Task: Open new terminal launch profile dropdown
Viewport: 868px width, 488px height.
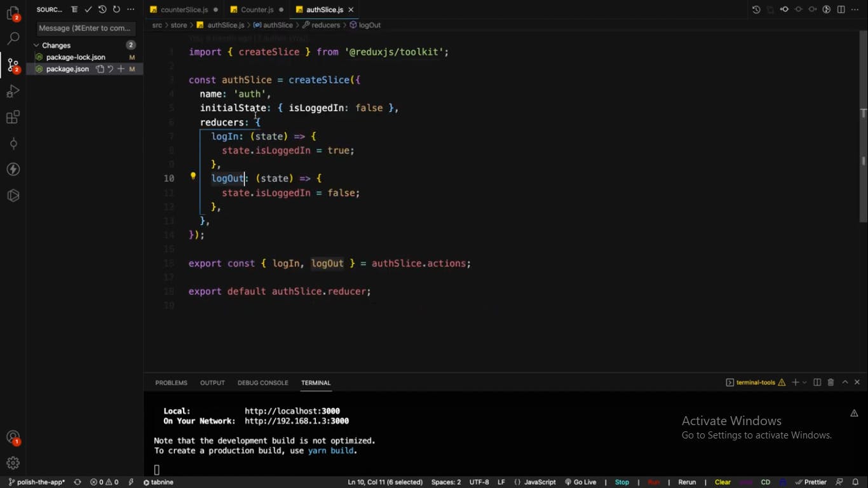Action: 804,383
